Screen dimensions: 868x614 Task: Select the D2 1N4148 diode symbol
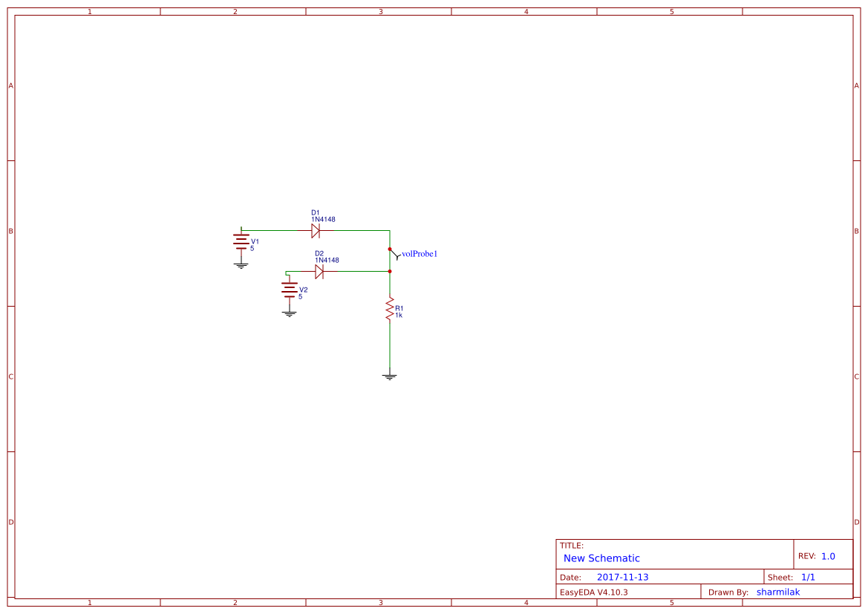point(319,271)
